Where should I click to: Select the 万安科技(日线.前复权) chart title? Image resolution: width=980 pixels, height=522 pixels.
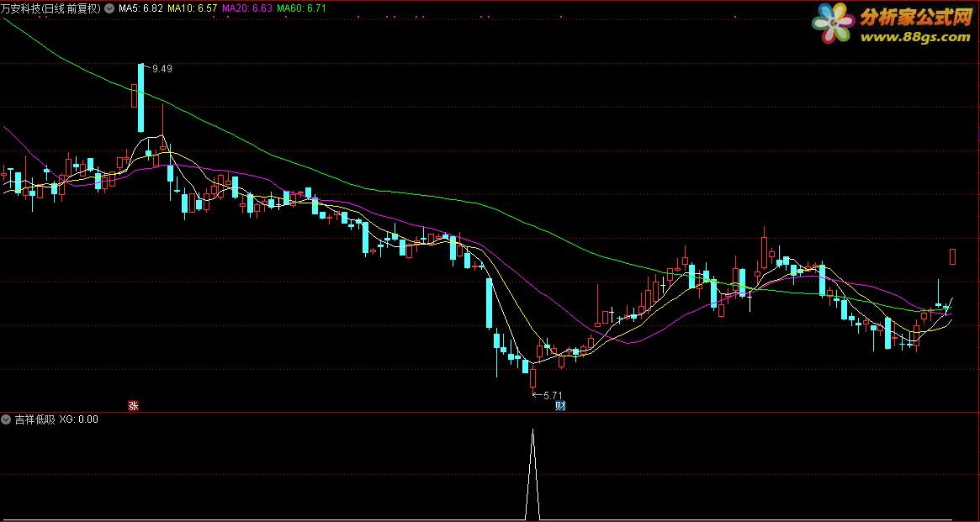(x=51, y=8)
